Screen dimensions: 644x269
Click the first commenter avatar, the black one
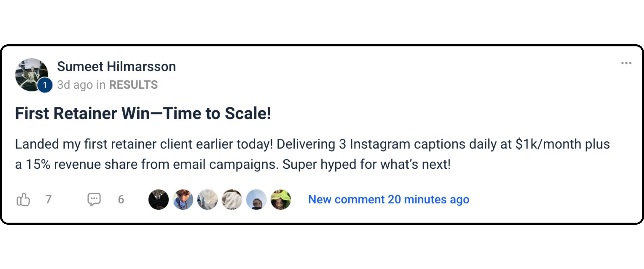click(x=159, y=200)
